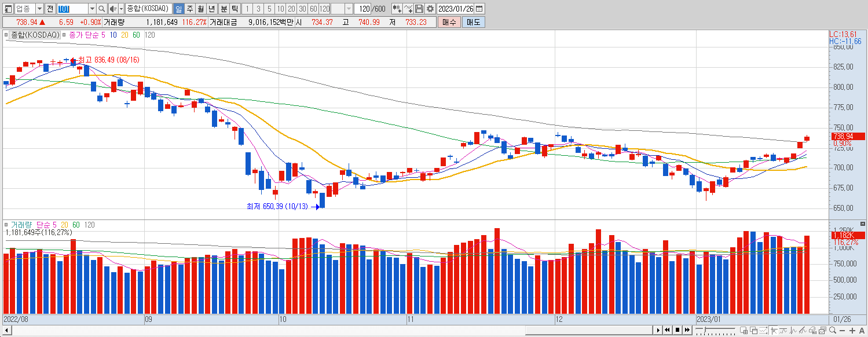Click the bar count field showing 120

click(x=362, y=9)
